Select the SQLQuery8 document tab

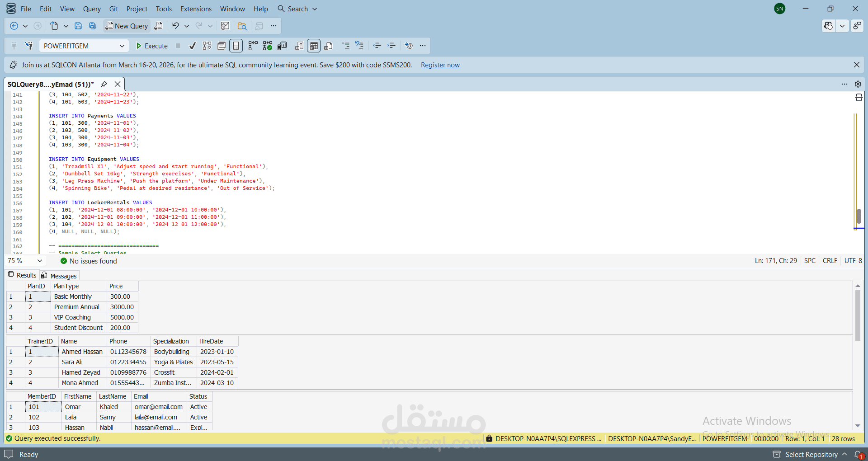coord(51,84)
